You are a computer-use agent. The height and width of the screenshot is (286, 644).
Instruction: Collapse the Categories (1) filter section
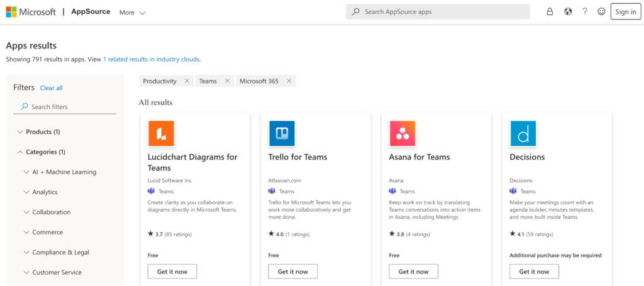(x=41, y=152)
